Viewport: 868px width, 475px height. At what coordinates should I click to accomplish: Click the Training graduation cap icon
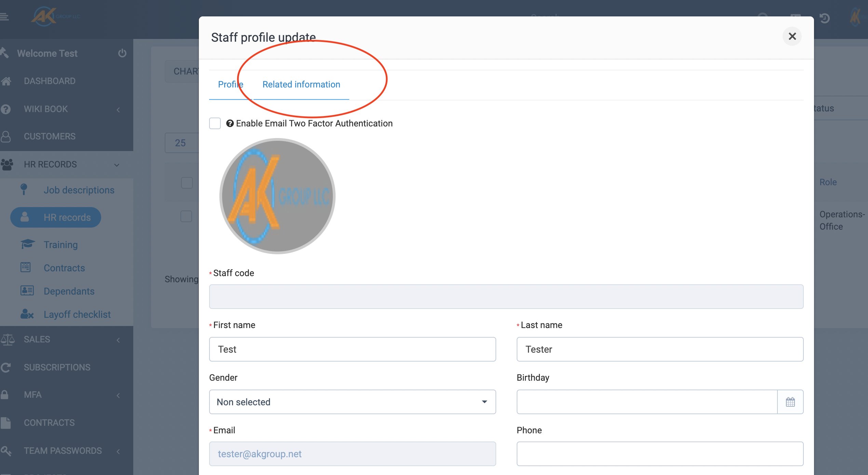(27, 244)
